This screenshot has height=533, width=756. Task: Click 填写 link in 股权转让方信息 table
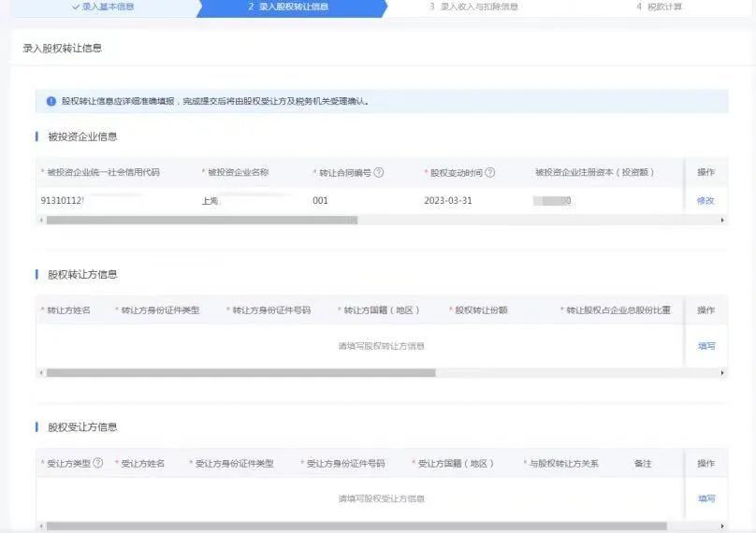(x=706, y=346)
